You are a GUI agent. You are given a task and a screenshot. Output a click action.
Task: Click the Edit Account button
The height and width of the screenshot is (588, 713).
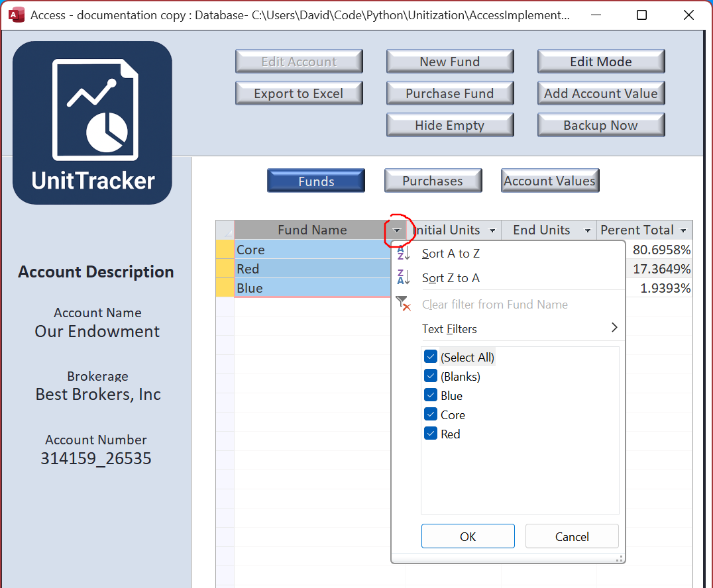299,62
